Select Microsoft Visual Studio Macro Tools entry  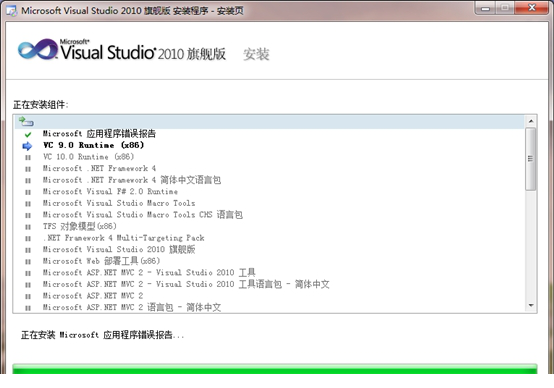click(x=119, y=203)
